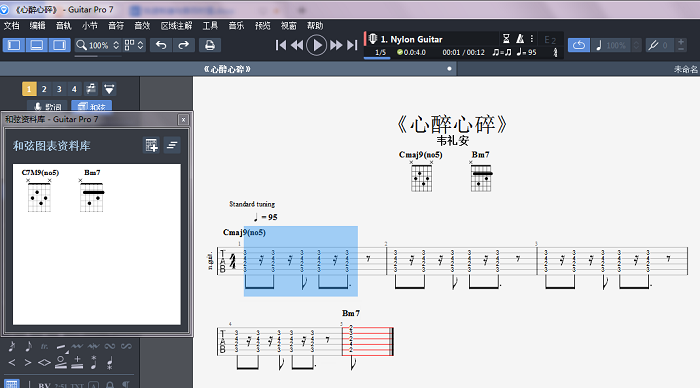Toggle the bottom global view panel
Viewport: 700px width, 388px height.
(37, 45)
